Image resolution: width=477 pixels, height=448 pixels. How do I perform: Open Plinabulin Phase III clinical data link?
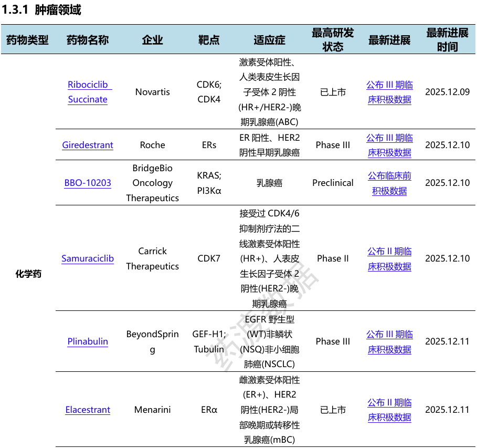389,342
